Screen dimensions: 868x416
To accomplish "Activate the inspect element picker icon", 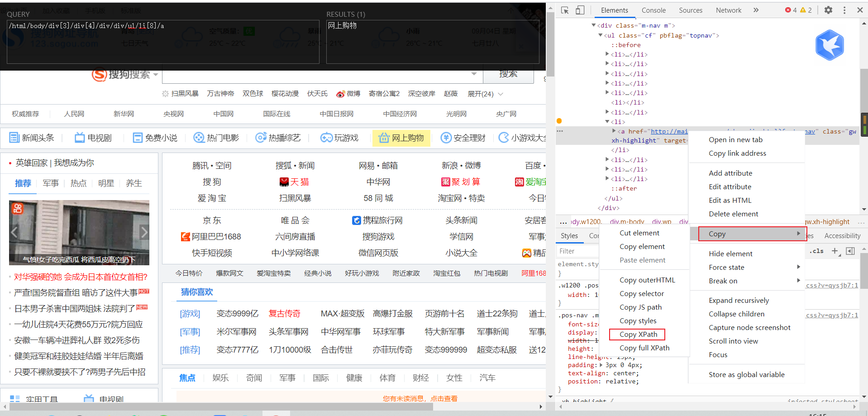I will [x=565, y=10].
